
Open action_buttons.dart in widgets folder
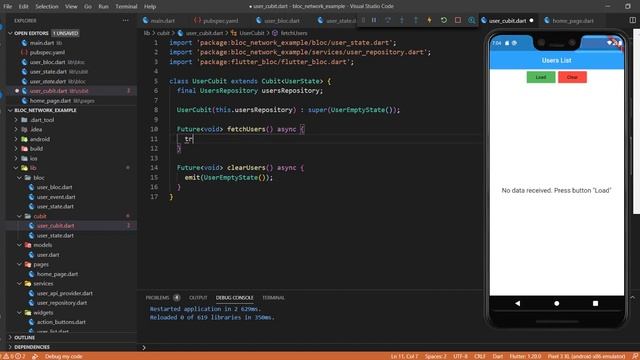pos(61,322)
